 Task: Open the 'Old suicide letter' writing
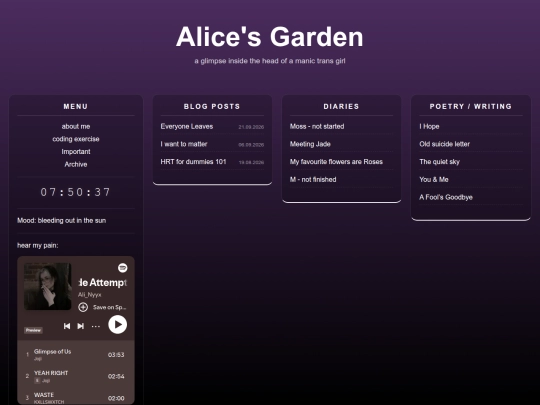point(444,144)
